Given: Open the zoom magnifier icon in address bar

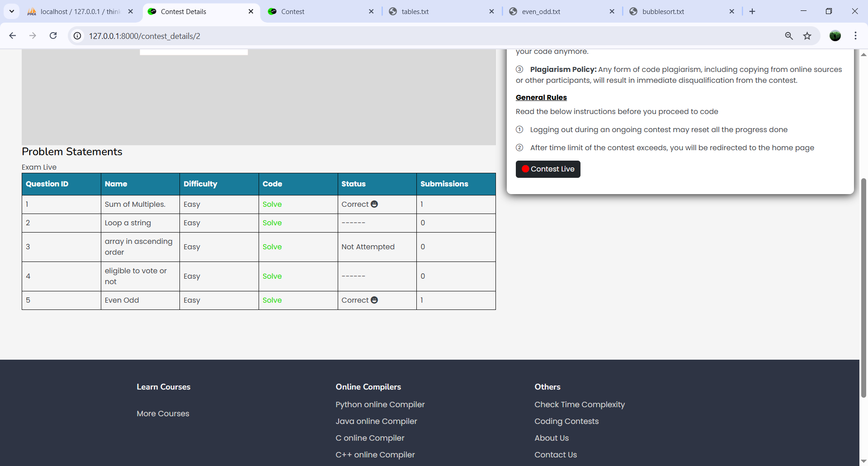Looking at the screenshot, I should pyautogui.click(x=789, y=36).
